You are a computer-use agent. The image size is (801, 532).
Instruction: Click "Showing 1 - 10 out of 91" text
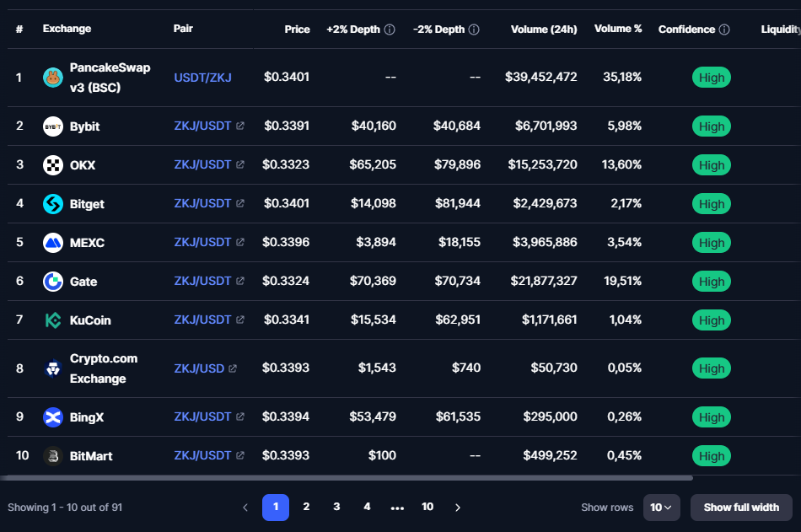pyautogui.click(x=65, y=508)
